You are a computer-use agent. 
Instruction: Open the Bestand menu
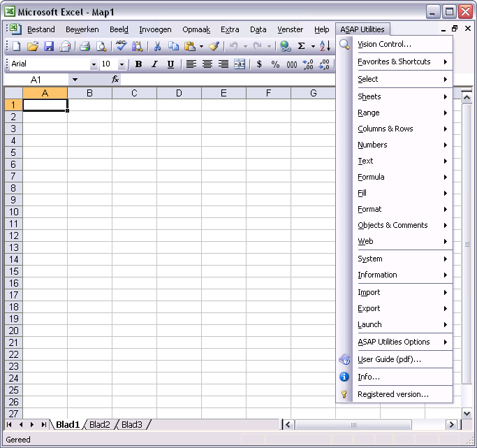click(x=41, y=29)
